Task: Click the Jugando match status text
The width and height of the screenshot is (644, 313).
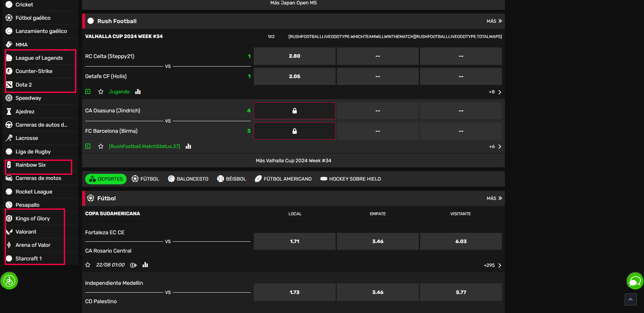Action: click(119, 92)
